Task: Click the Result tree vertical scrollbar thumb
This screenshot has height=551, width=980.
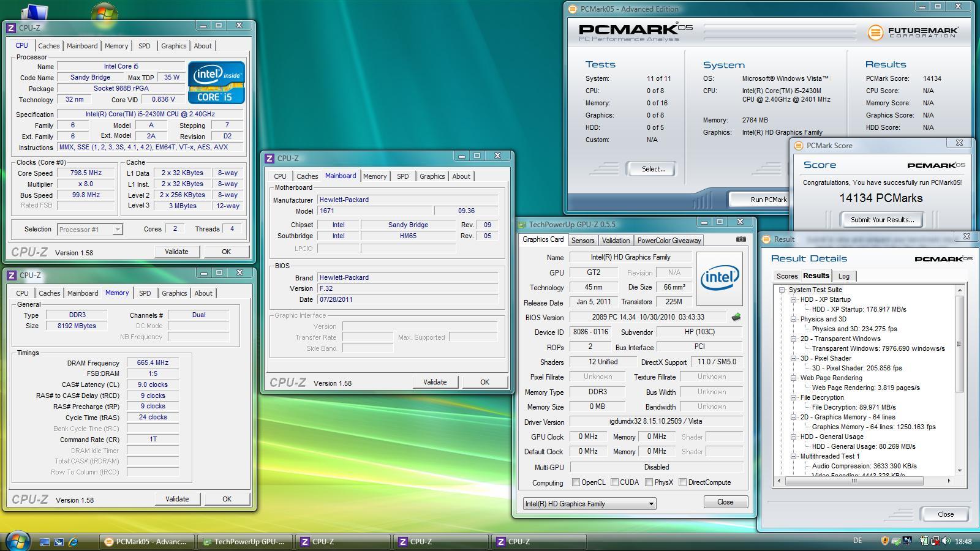Action: coord(960,343)
